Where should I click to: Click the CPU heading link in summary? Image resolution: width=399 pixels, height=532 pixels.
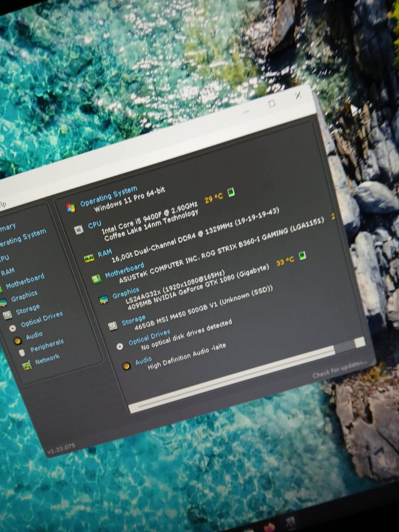point(94,225)
